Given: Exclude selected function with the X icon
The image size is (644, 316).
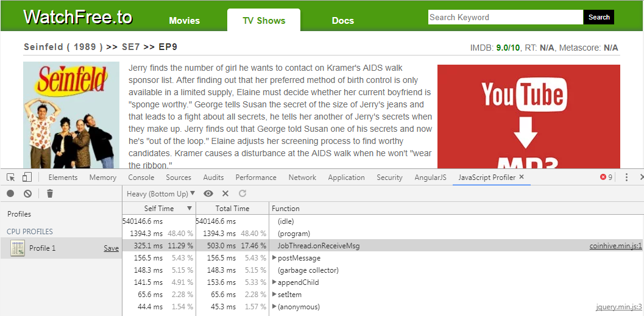Looking at the screenshot, I should pos(225,193).
